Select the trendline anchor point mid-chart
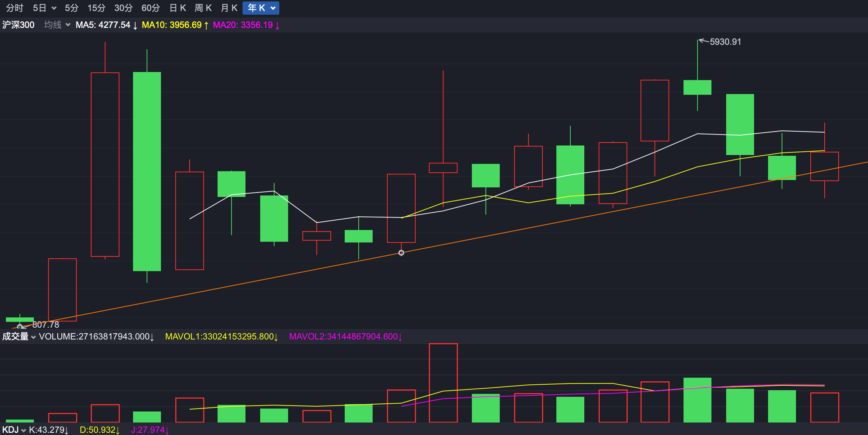This screenshot has height=435, width=868. [x=401, y=253]
